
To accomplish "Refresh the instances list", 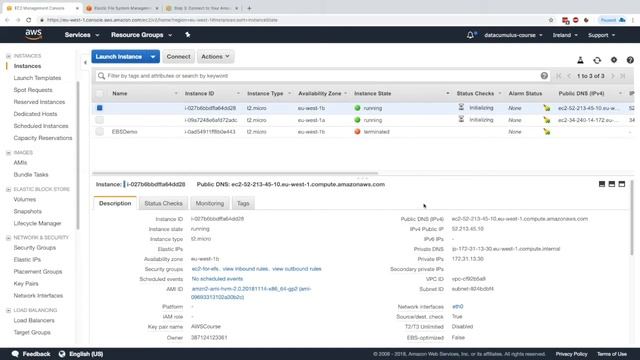I will coord(597,60).
